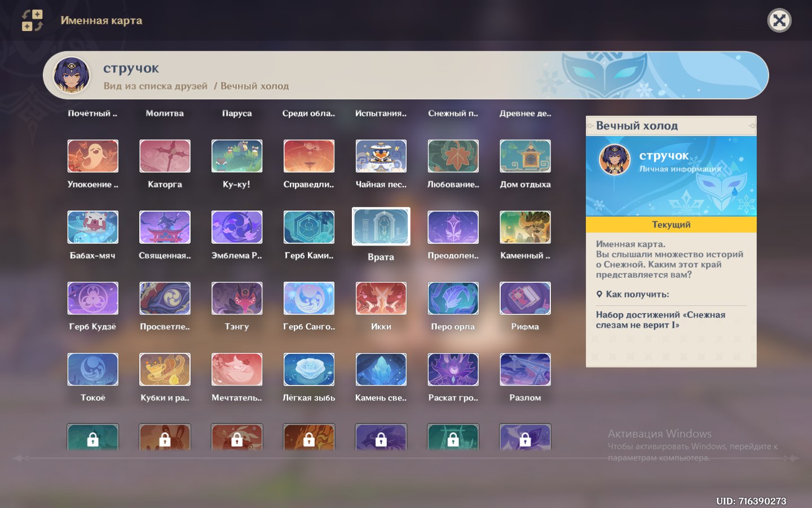The image size is (812, 508).
Task: Click the Текущий status button
Action: click(671, 225)
